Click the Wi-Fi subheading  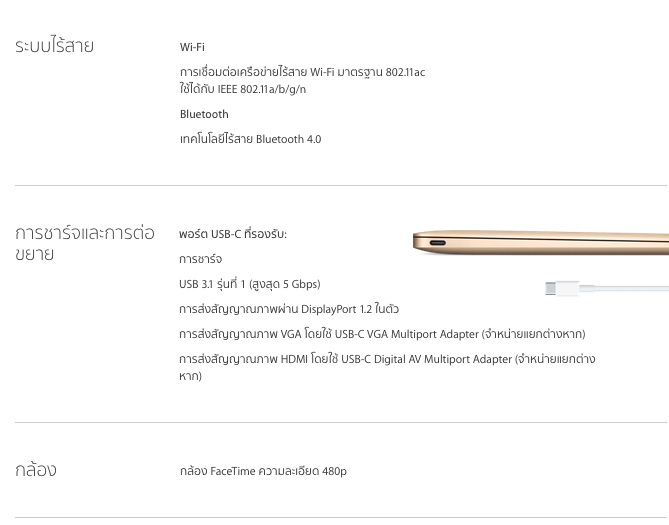point(192,47)
